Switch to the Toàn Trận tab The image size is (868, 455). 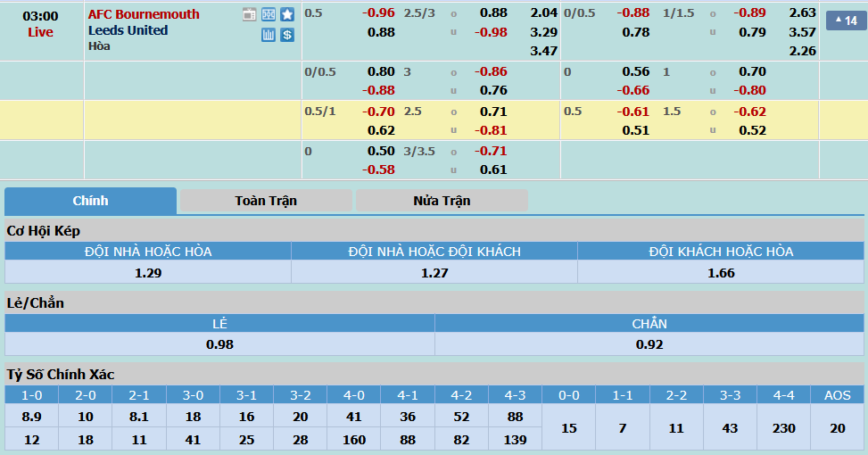[266, 201]
